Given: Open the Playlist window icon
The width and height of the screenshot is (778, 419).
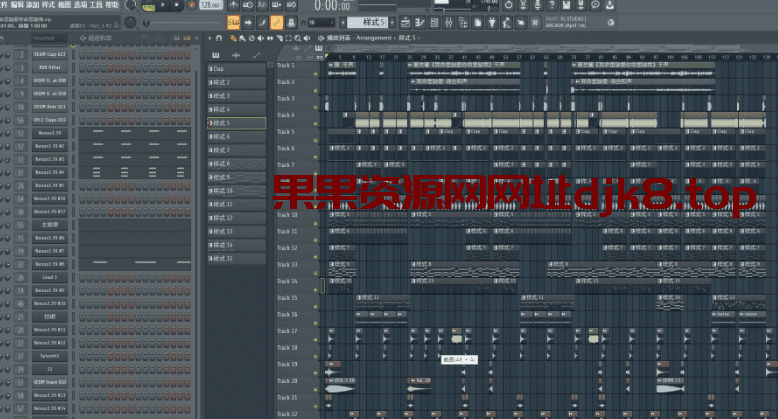Looking at the screenshot, I should click(x=405, y=22).
